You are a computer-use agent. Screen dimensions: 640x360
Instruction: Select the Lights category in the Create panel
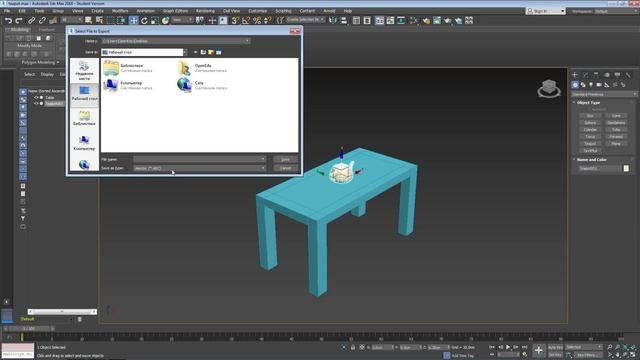591,85
